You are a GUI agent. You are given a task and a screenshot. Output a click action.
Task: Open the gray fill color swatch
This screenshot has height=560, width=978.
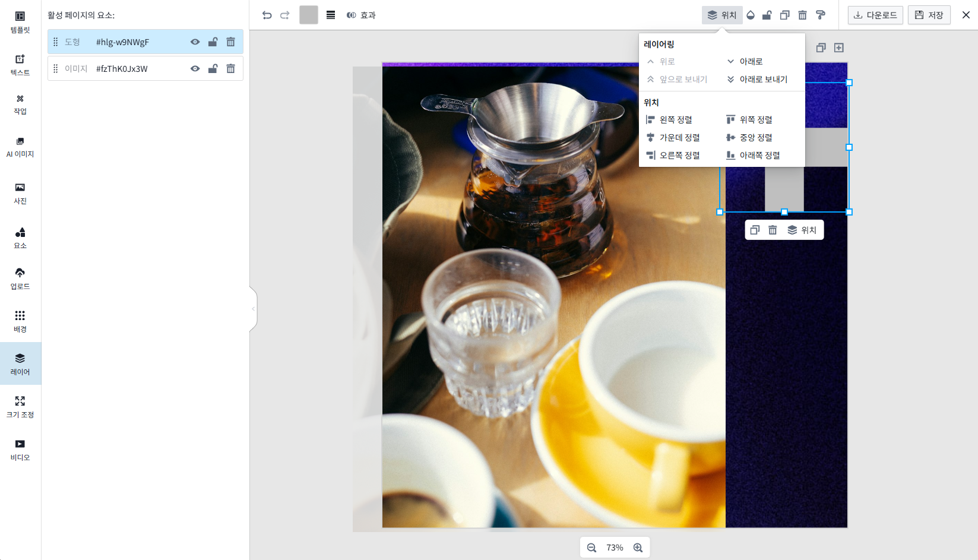[309, 15]
